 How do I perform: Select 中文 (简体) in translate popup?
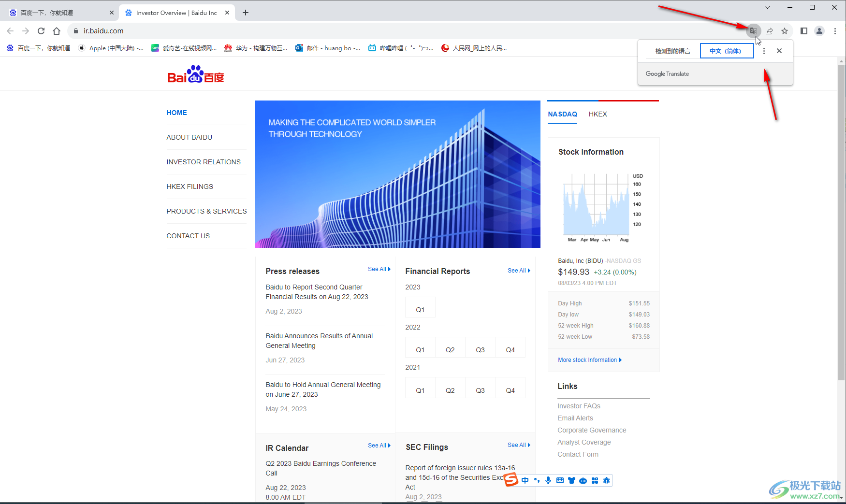tap(727, 51)
